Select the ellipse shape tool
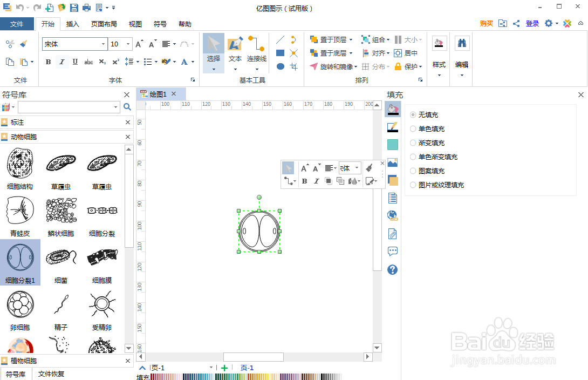The image size is (588, 380). coord(281,66)
